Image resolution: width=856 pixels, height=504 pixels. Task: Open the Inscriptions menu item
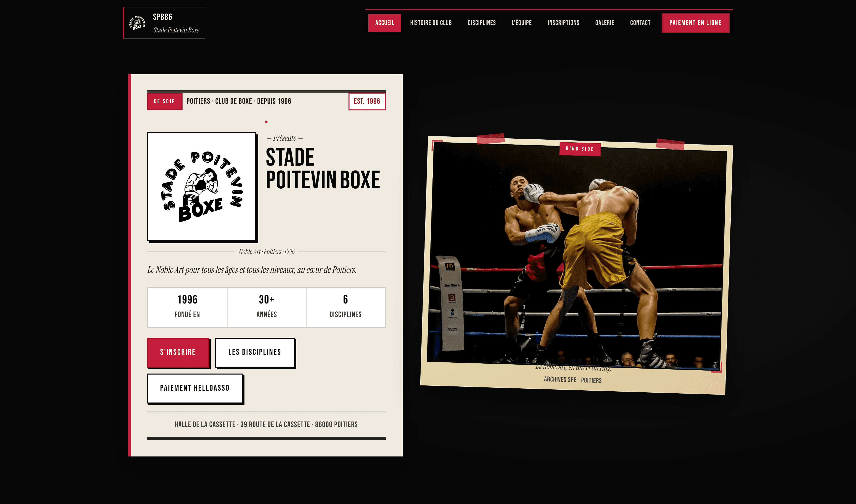(563, 23)
